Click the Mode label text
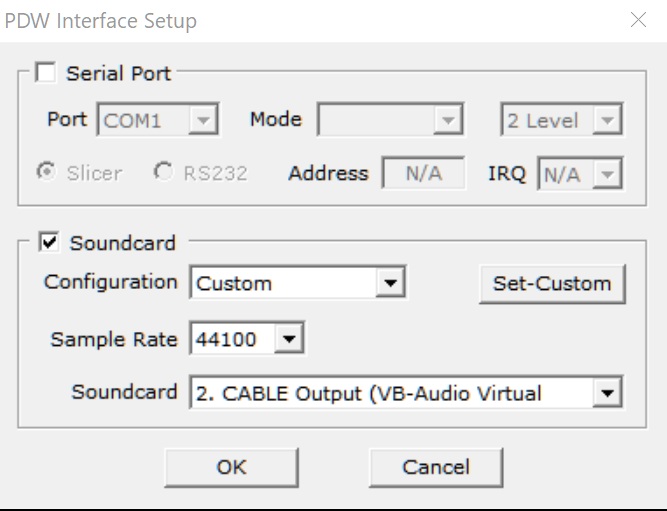Screen dimensions: 667x511 [x=275, y=120]
